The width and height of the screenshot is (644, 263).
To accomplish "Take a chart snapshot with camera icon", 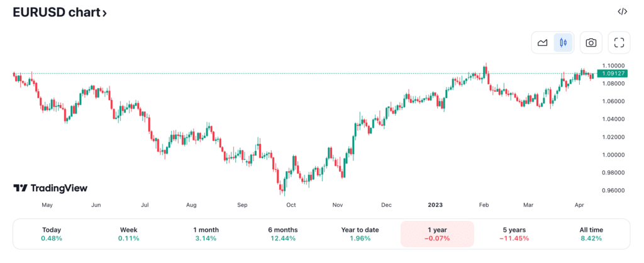I will pyautogui.click(x=591, y=43).
